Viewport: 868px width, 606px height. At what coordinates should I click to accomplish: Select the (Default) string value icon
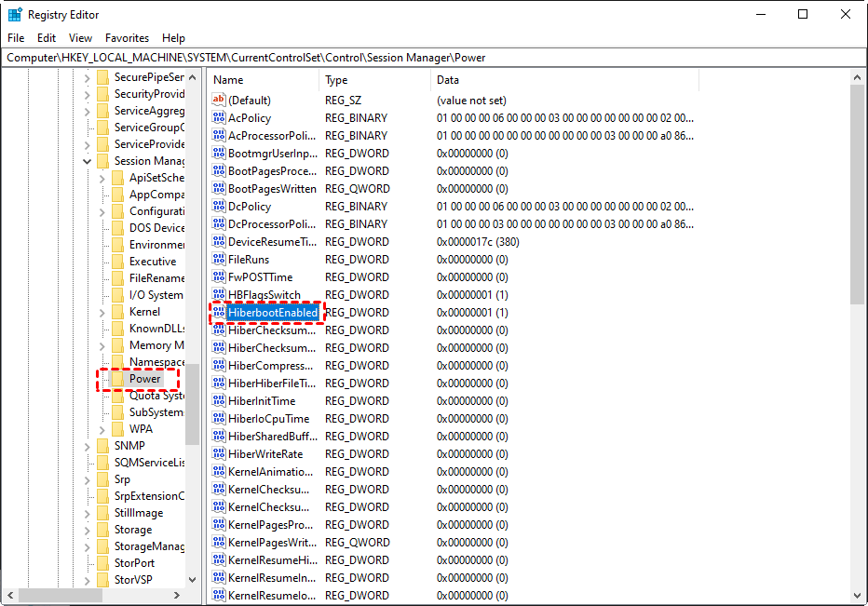219,101
